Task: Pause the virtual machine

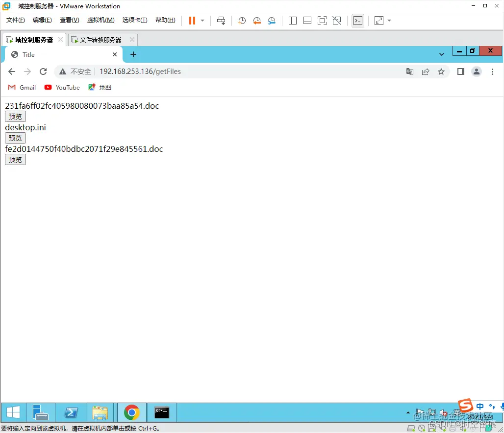Action: point(192,21)
